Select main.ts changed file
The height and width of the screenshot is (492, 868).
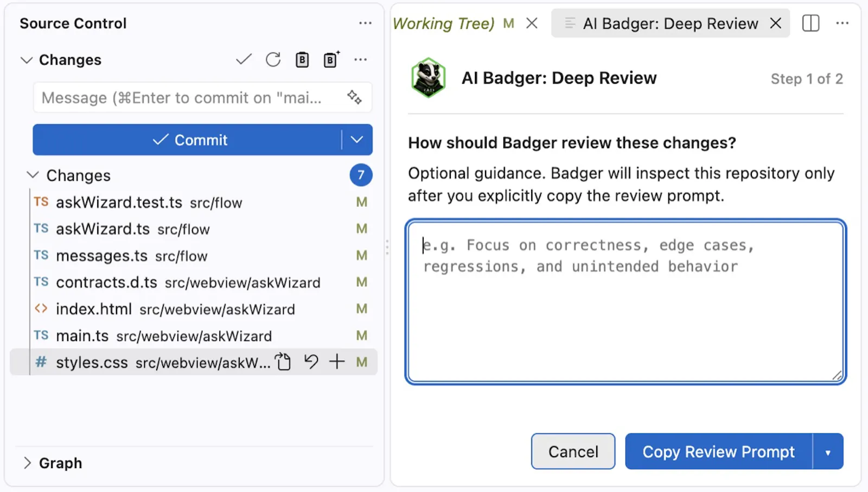194,335
